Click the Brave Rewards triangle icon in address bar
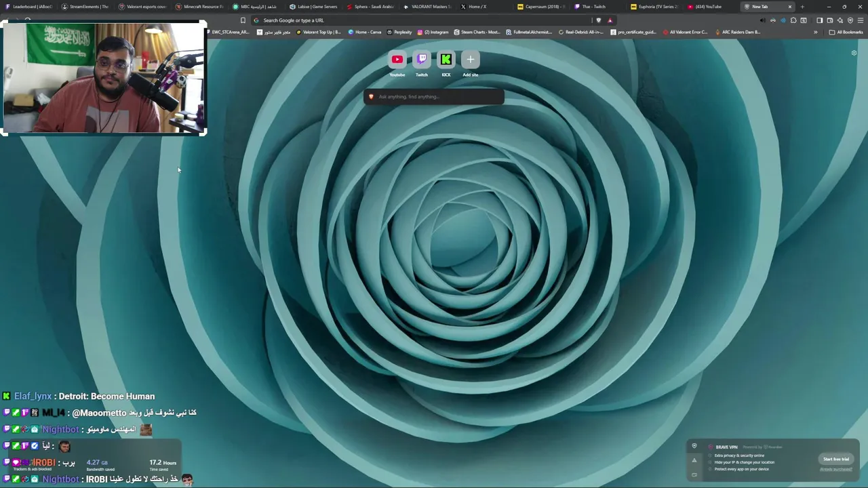 click(610, 20)
